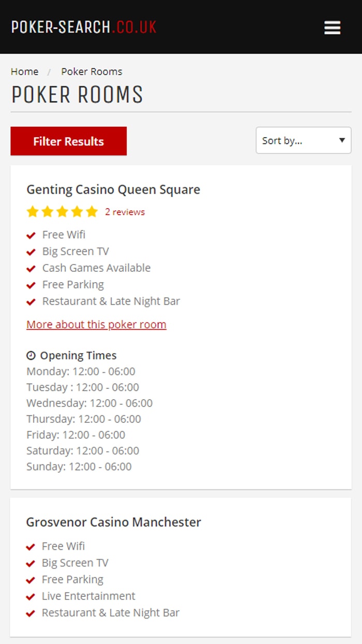The height and width of the screenshot is (644, 362).
Task: Click the Grosvenor Casino Manchester heading
Action: pyautogui.click(x=113, y=522)
